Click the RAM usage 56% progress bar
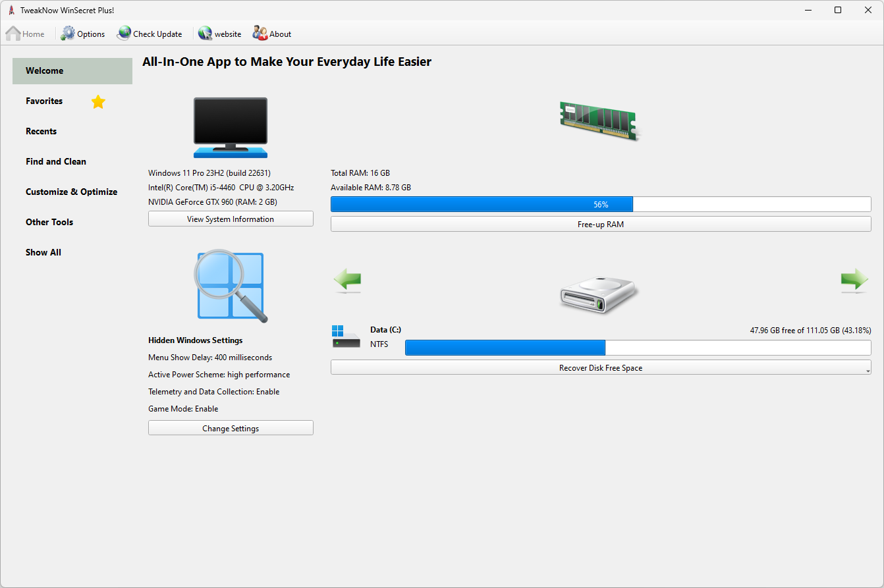This screenshot has width=884, height=588. click(601, 205)
